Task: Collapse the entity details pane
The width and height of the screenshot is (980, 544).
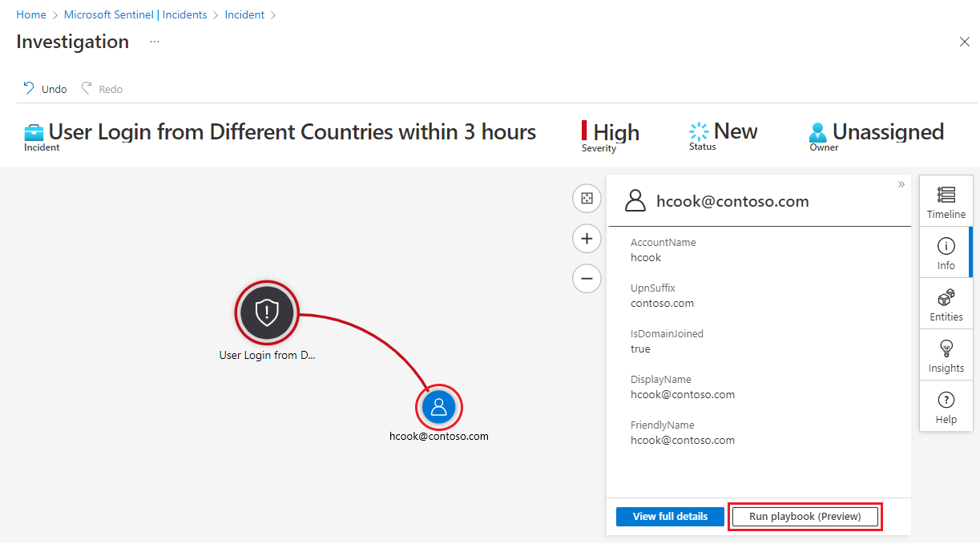Action: click(x=901, y=183)
